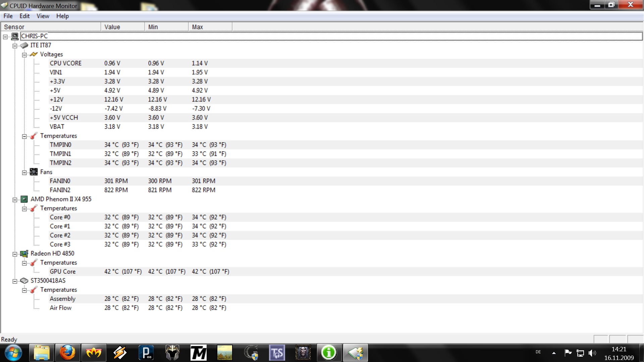
Task: Click the hard drive icon beside ST3500418AS
Action: [x=24, y=280]
